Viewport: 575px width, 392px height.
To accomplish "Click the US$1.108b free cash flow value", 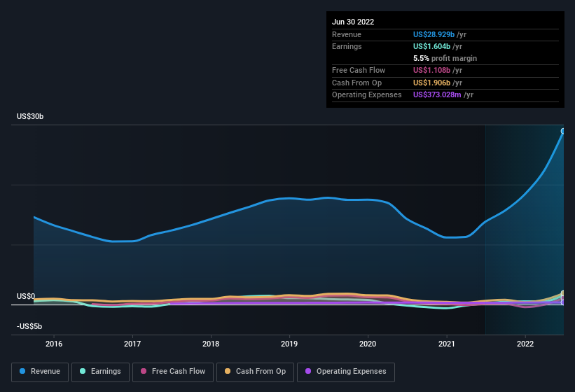I will click(x=431, y=70).
